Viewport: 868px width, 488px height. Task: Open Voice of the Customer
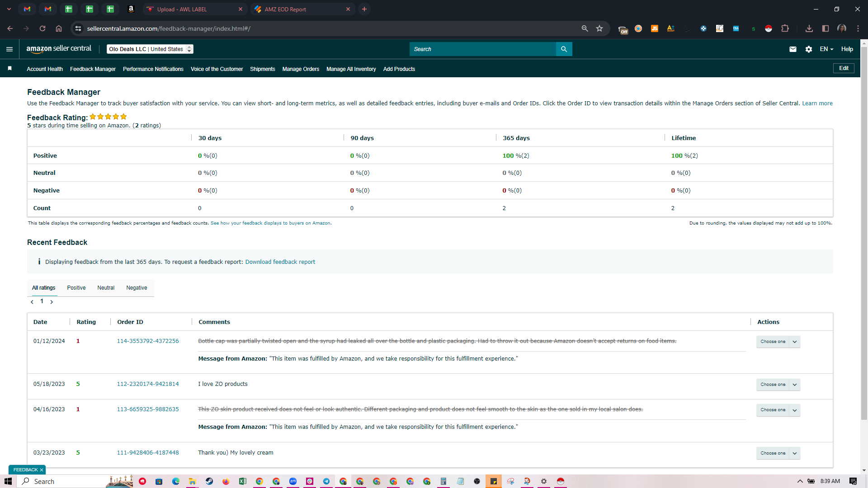217,69
